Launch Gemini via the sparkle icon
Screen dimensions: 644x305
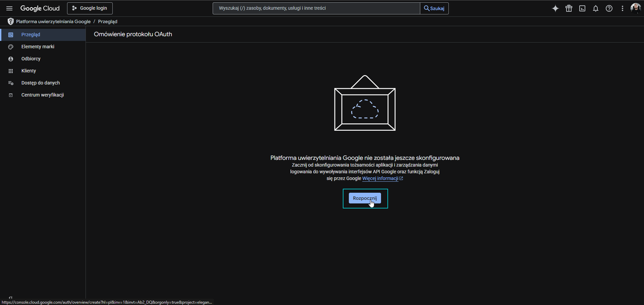pyautogui.click(x=555, y=8)
